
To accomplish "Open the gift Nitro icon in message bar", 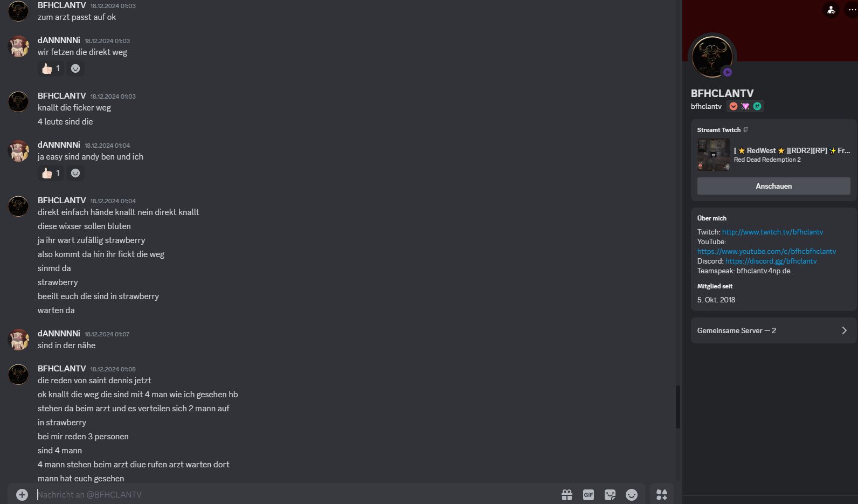I will [567, 495].
